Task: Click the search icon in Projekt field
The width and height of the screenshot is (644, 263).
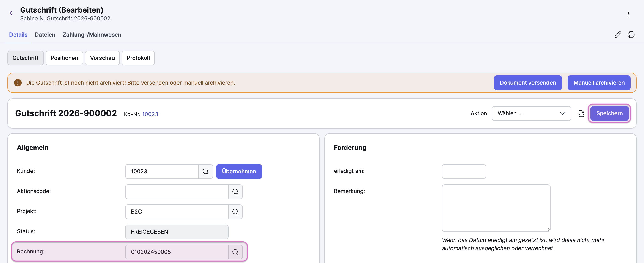Action: point(235,212)
